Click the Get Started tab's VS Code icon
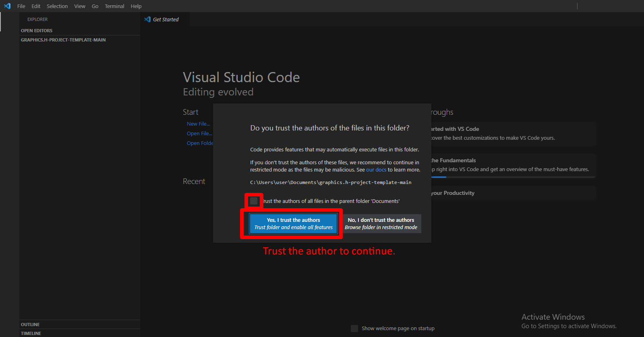644x337 pixels. pyautogui.click(x=147, y=19)
